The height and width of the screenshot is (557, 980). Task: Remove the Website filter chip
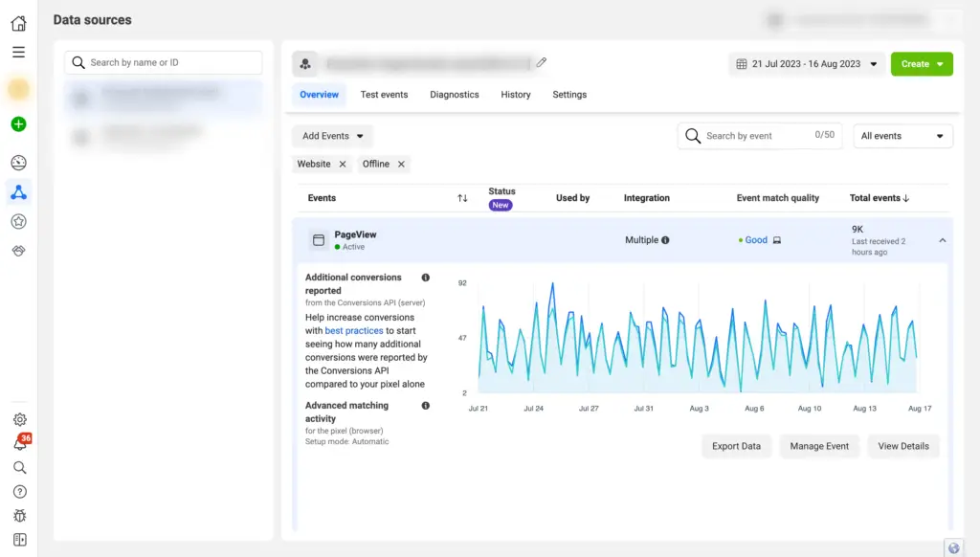click(x=343, y=165)
